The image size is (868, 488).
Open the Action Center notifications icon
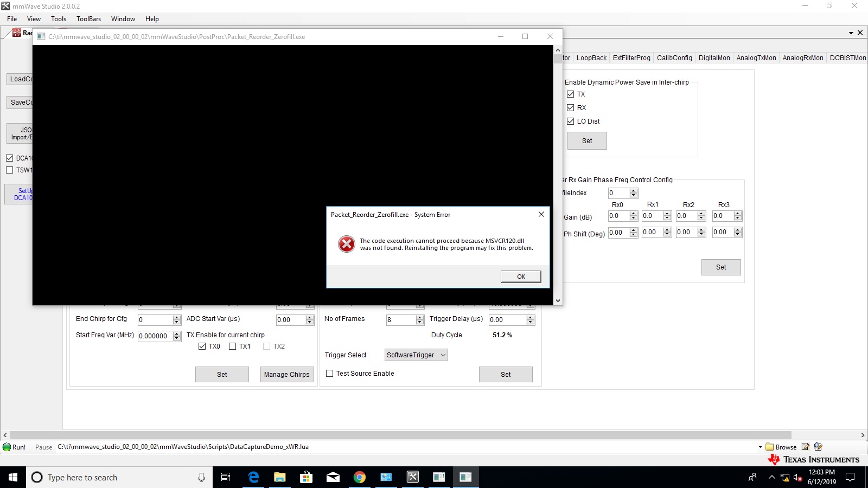tap(850, 477)
